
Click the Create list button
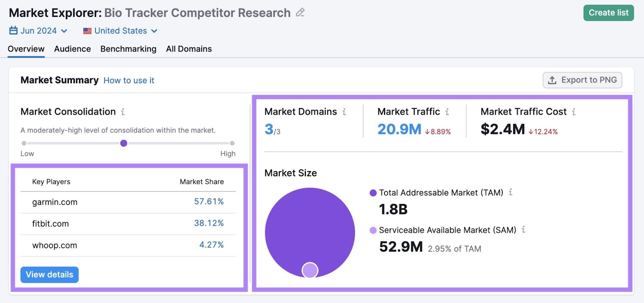609,13
